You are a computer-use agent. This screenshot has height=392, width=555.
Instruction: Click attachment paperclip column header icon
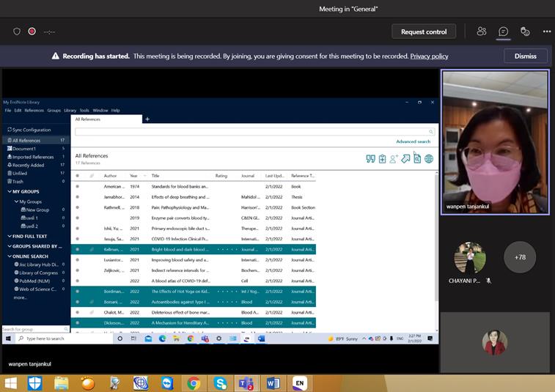pos(92,176)
